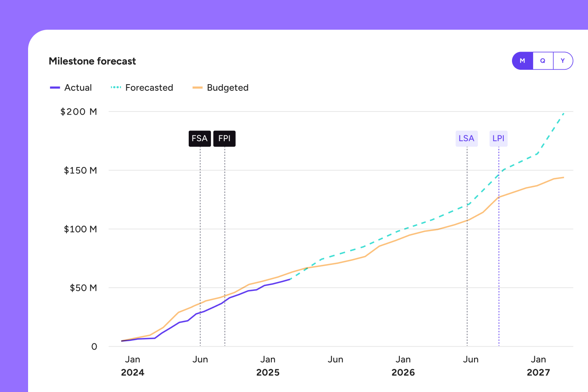This screenshot has width=588, height=392.
Task: Click the orange Budgeted legend swatch
Action: (x=197, y=87)
